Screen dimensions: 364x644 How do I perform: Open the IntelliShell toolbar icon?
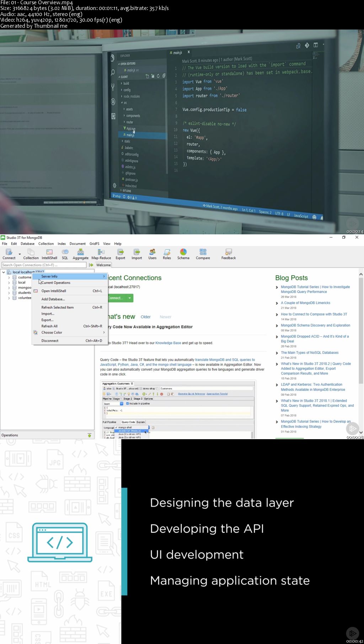coord(49,252)
